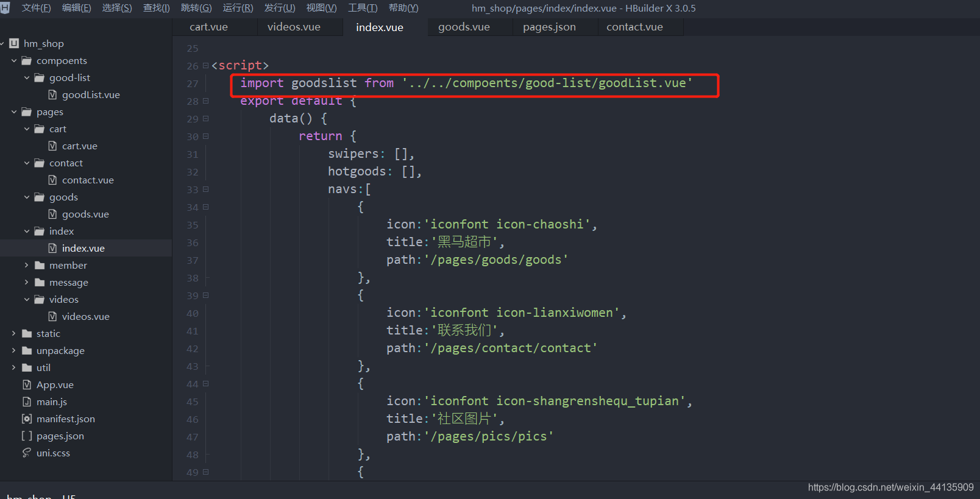Screen dimensions: 980x499
Task: Click the videos.vue file icon in tree
Action: (52, 316)
